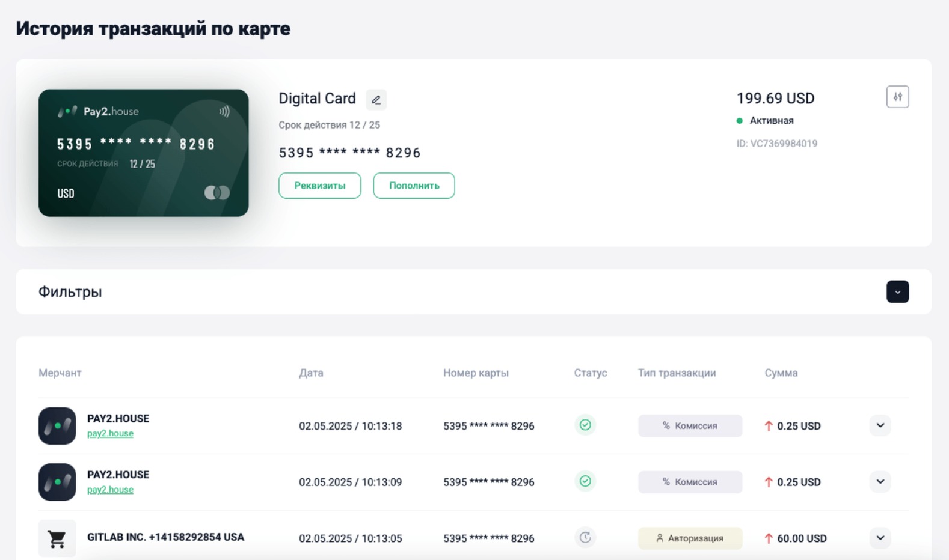Viewport: 949px width, 560px height.
Task: Click the Pay2.house logo icon in 10:13:09 row
Action: coord(57,482)
